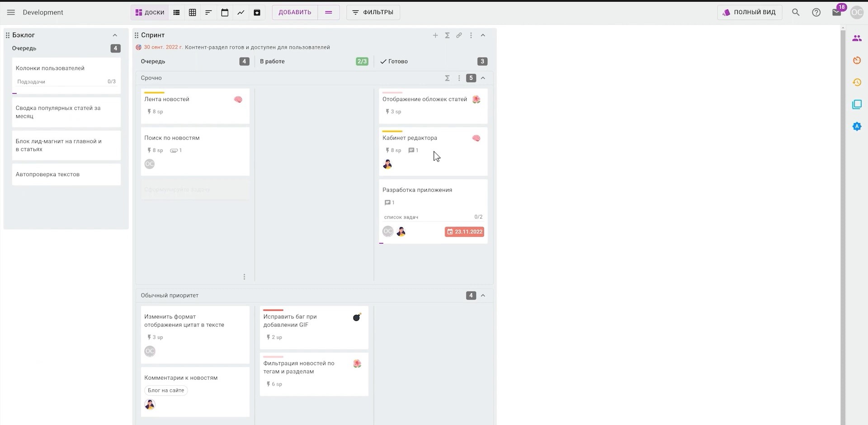868x425 pixels.
Task: Open the archive view
Action: pos(257,12)
